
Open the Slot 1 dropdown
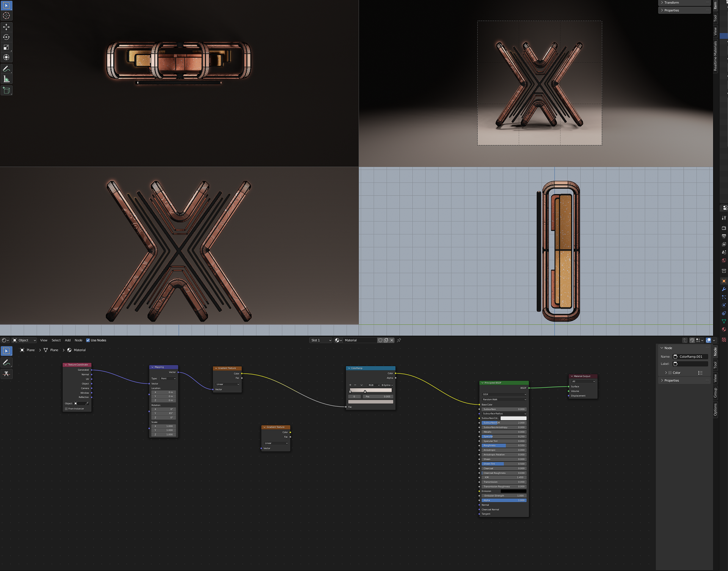pyautogui.click(x=321, y=340)
